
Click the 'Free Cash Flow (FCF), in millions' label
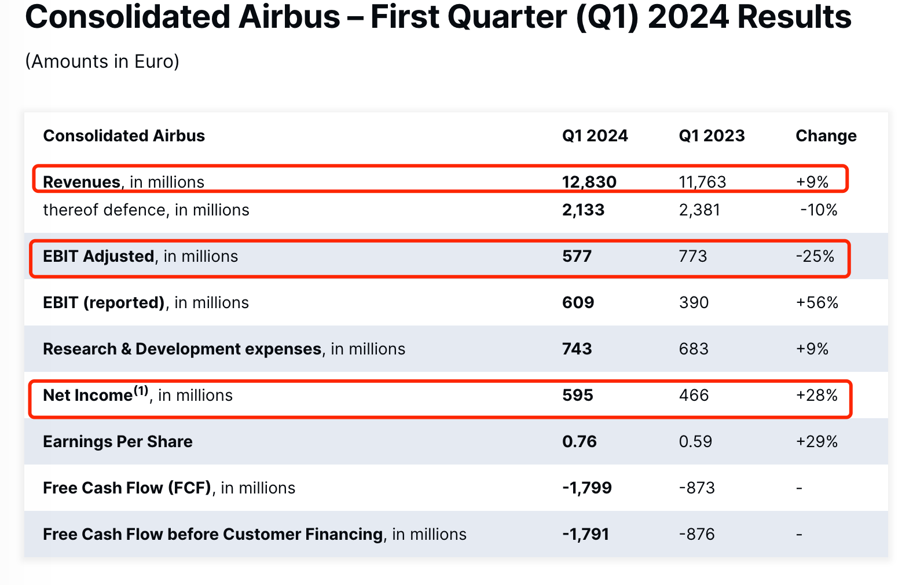point(169,488)
